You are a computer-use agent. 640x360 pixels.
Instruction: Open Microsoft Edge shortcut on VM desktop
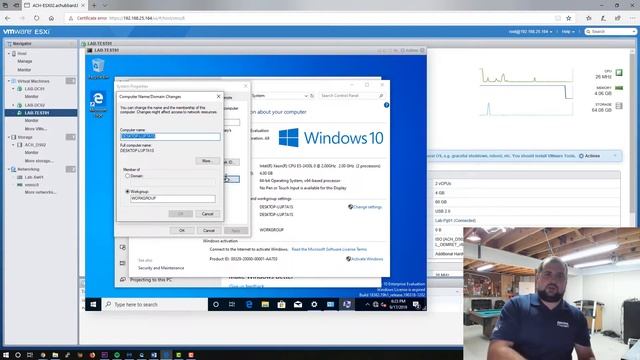coord(98,104)
